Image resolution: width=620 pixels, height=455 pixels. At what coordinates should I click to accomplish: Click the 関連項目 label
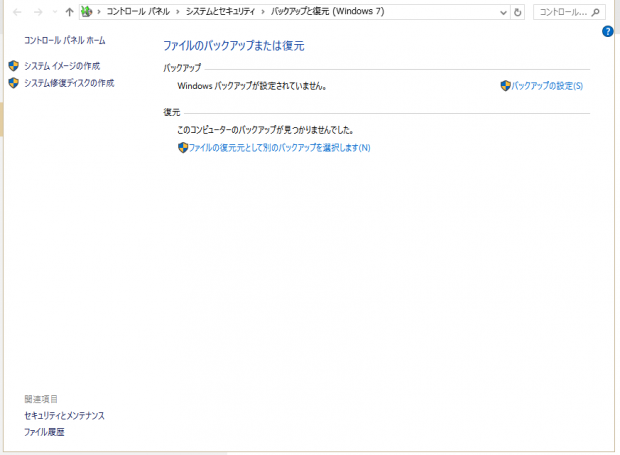pyautogui.click(x=41, y=399)
